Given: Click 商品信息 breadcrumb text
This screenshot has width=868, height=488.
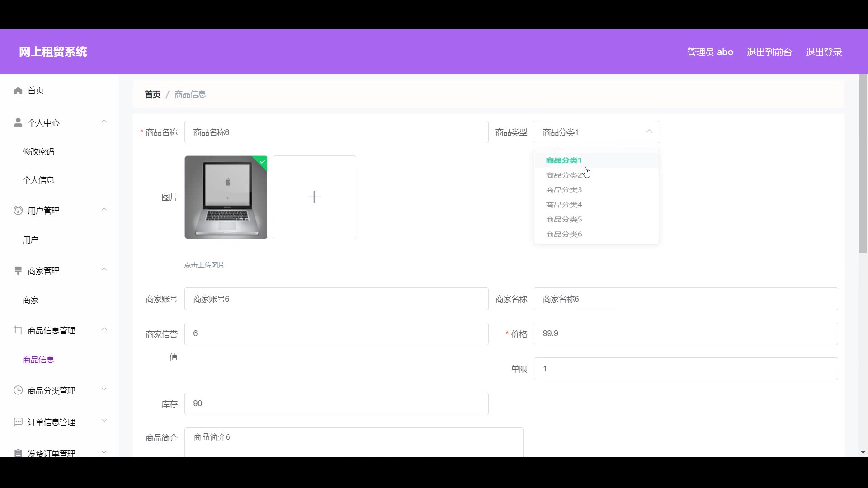Looking at the screenshot, I should [190, 94].
